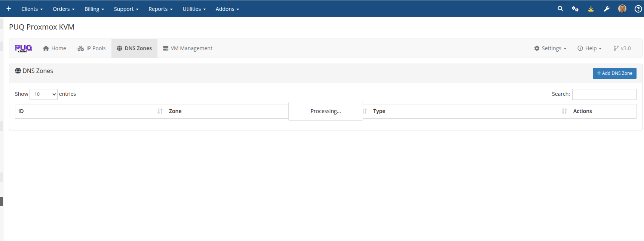Click the yellow download icon
This screenshot has height=241, width=644.
[591, 9]
